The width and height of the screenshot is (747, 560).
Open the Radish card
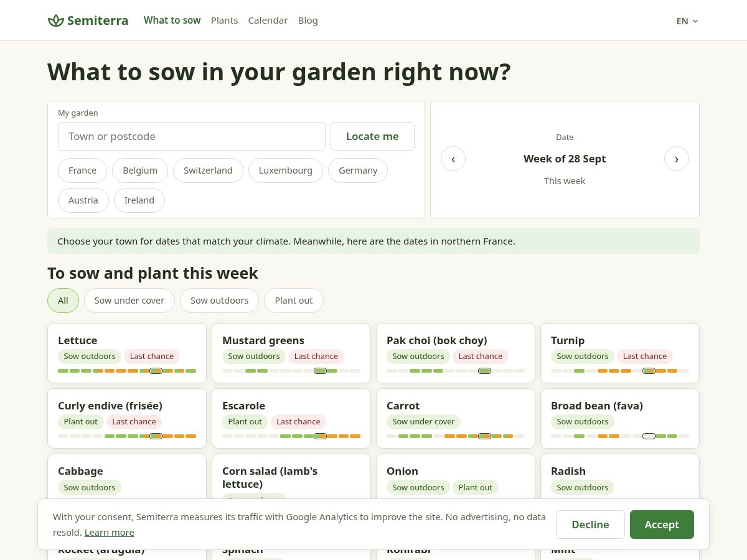pos(620,477)
